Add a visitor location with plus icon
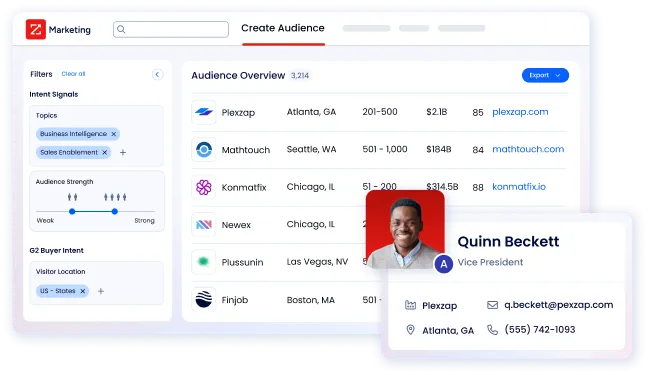The width and height of the screenshot is (649, 375). coord(101,291)
